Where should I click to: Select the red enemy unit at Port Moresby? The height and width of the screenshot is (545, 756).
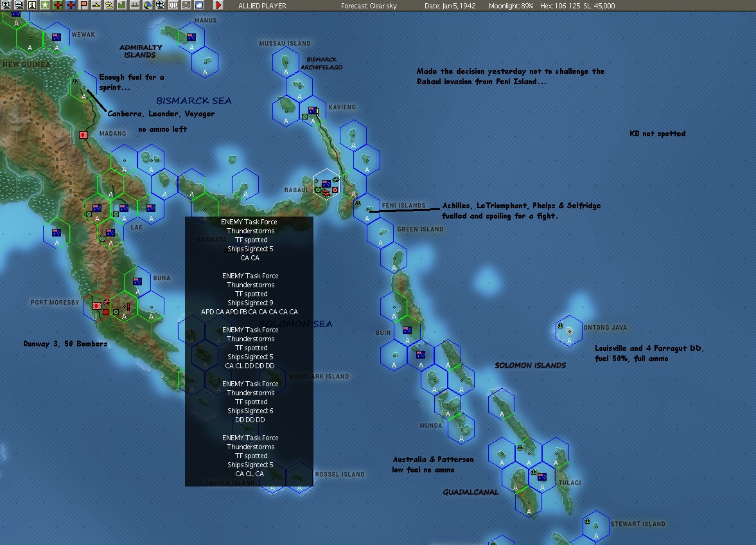[x=105, y=312]
